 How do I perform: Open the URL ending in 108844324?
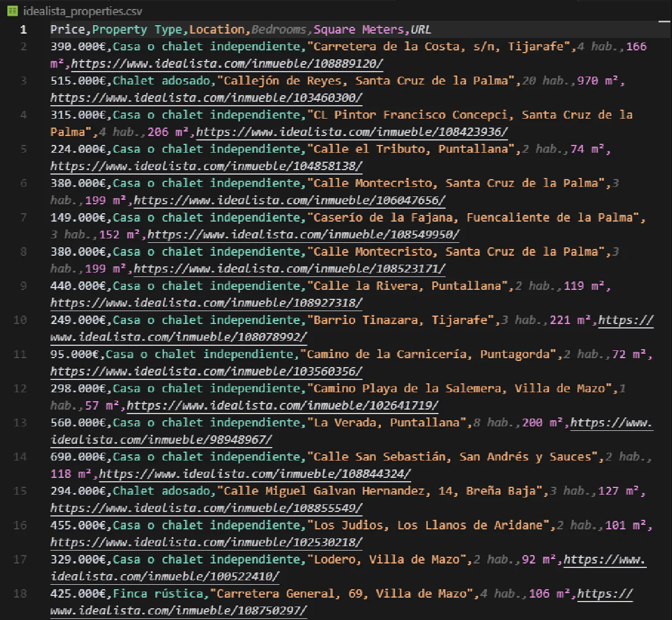pos(255,474)
